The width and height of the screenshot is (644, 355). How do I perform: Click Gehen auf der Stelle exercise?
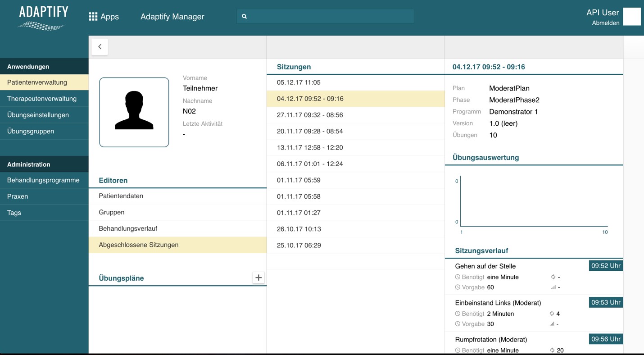(x=485, y=266)
